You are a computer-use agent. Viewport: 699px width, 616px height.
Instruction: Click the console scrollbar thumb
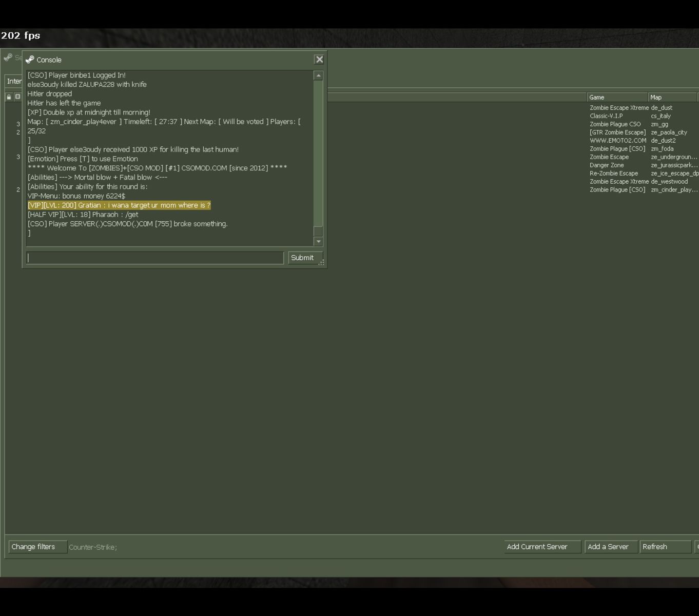point(318,231)
